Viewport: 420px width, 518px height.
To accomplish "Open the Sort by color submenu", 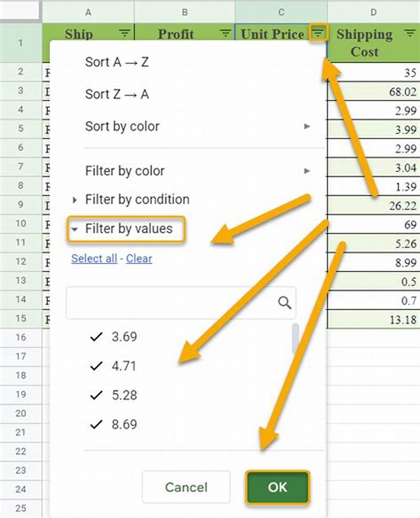I will [122, 126].
